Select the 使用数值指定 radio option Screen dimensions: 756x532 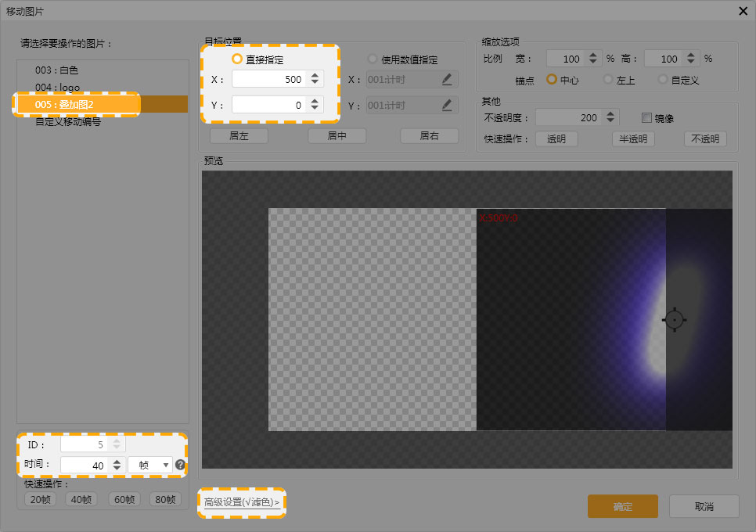coord(373,59)
